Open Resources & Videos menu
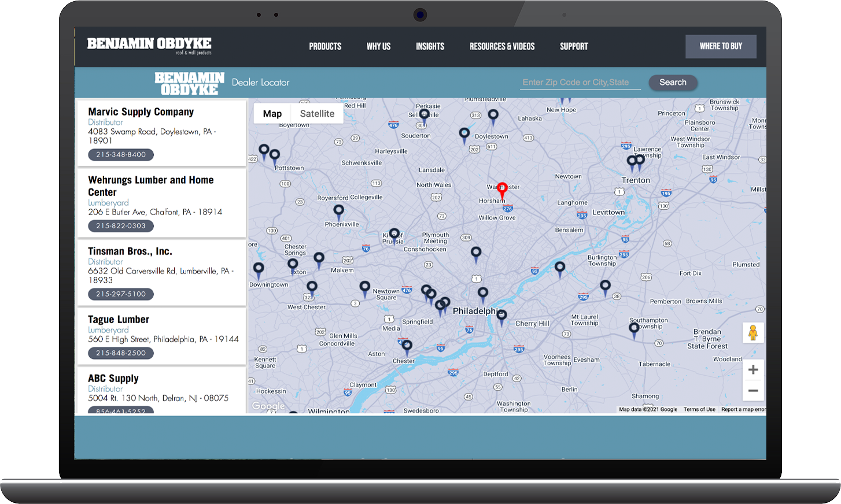 click(502, 46)
